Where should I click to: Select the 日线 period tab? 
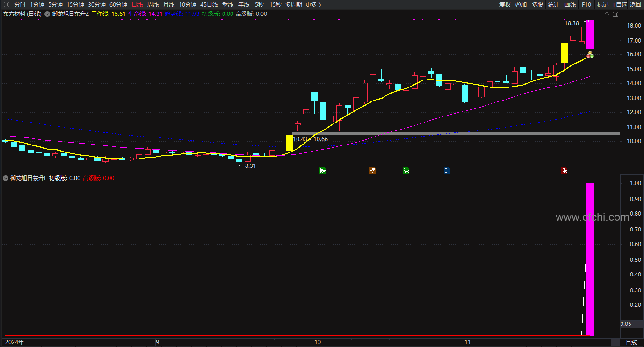point(137,4)
